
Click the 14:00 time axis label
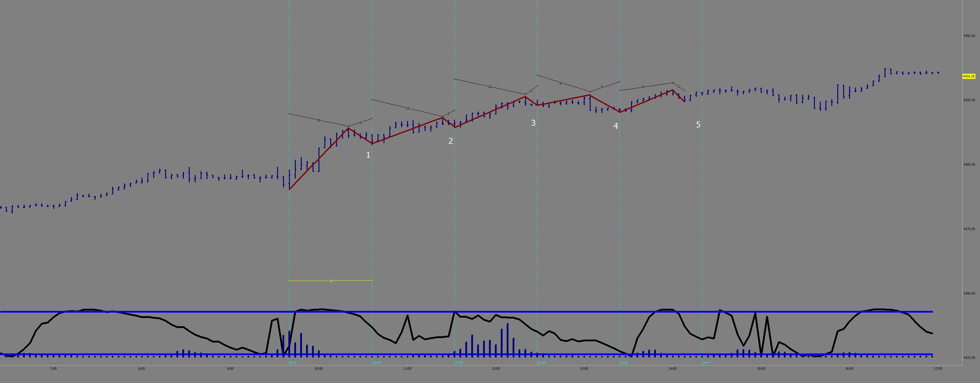[x=673, y=369]
